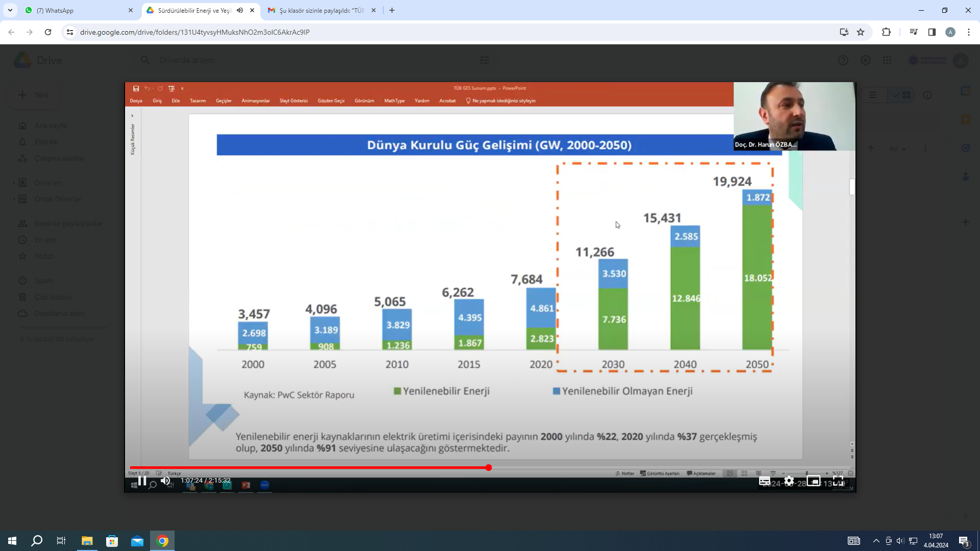The width and height of the screenshot is (980, 551).
Task: Toggle video subtitles on
Action: point(764,481)
